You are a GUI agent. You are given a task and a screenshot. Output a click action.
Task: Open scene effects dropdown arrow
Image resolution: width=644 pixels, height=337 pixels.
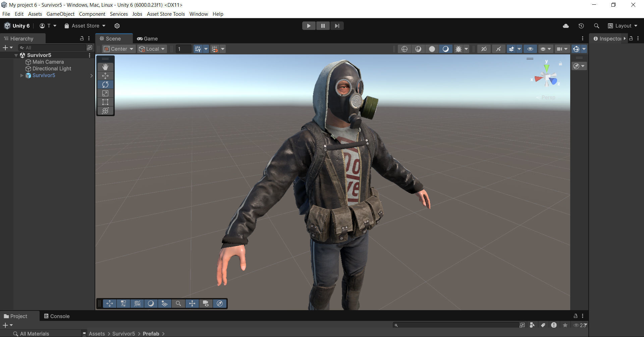519,49
